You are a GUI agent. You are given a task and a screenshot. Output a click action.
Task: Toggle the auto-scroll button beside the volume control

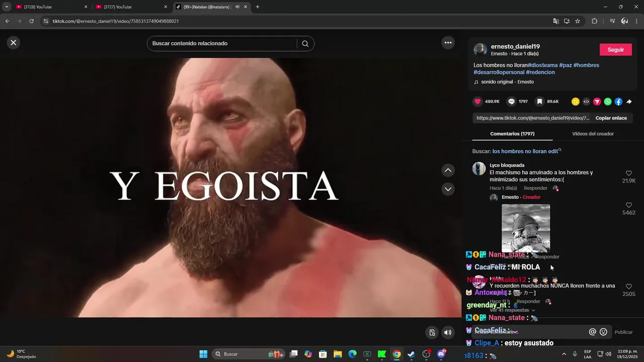point(432,332)
